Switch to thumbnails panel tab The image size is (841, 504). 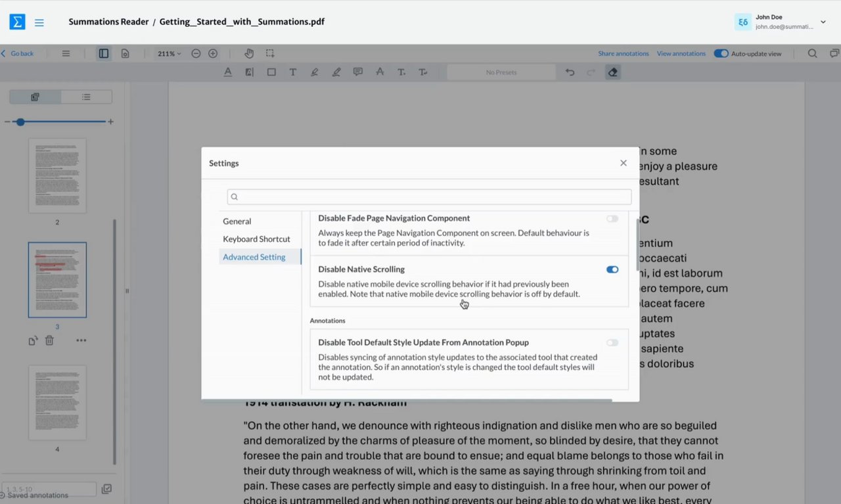coord(35,97)
